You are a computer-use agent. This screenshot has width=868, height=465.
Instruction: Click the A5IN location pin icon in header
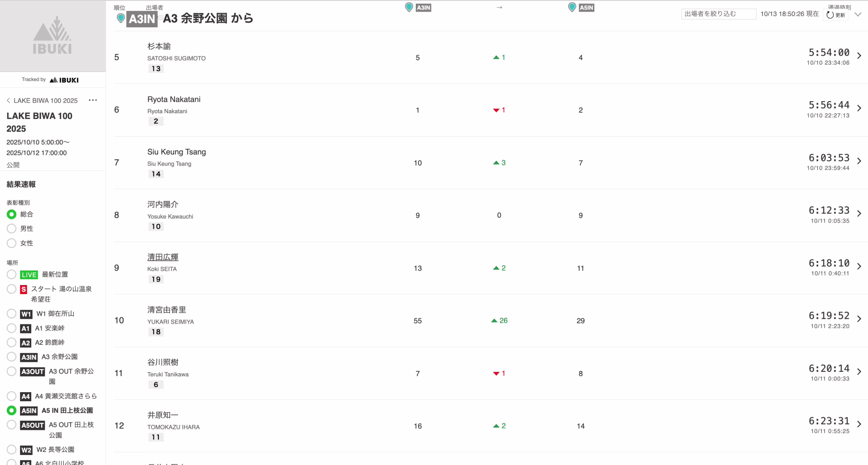pos(572,7)
